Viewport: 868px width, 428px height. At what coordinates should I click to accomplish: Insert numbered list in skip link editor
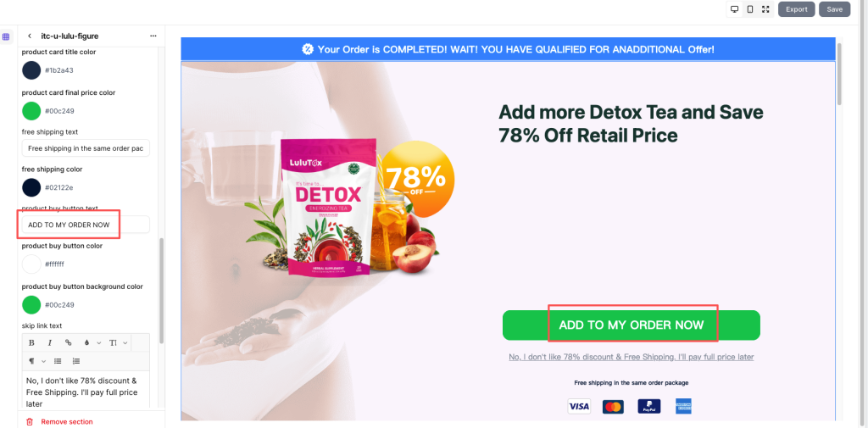point(75,361)
